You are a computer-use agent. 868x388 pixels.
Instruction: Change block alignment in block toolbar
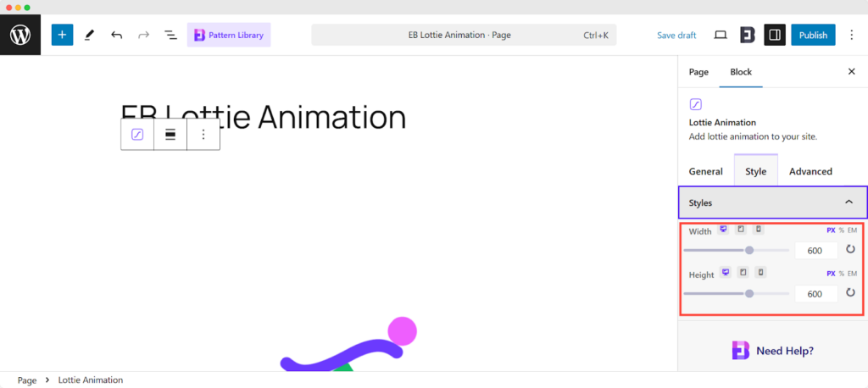pyautogui.click(x=170, y=134)
